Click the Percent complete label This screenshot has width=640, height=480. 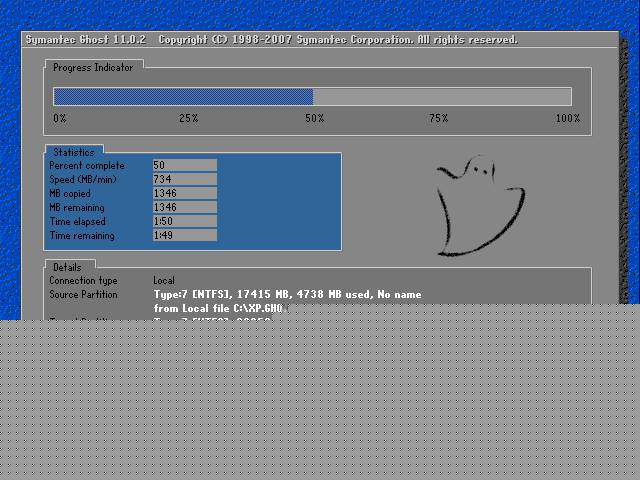(x=87, y=166)
